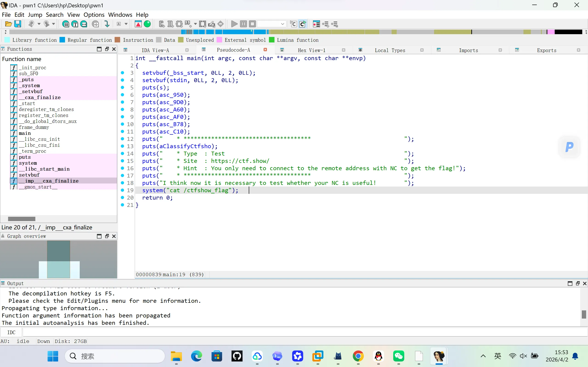Image resolution: width=588 pixels, height=367 pixels.
Task: Click the red triangle toolbar icon
Action: (138, 24)
